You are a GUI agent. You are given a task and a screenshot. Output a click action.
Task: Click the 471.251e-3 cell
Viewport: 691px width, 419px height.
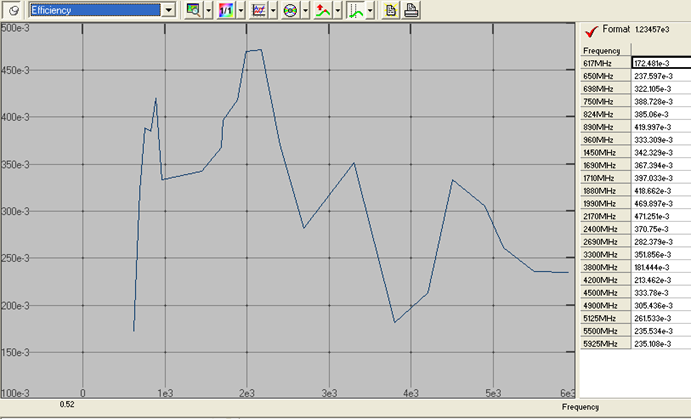click(661, 216)
